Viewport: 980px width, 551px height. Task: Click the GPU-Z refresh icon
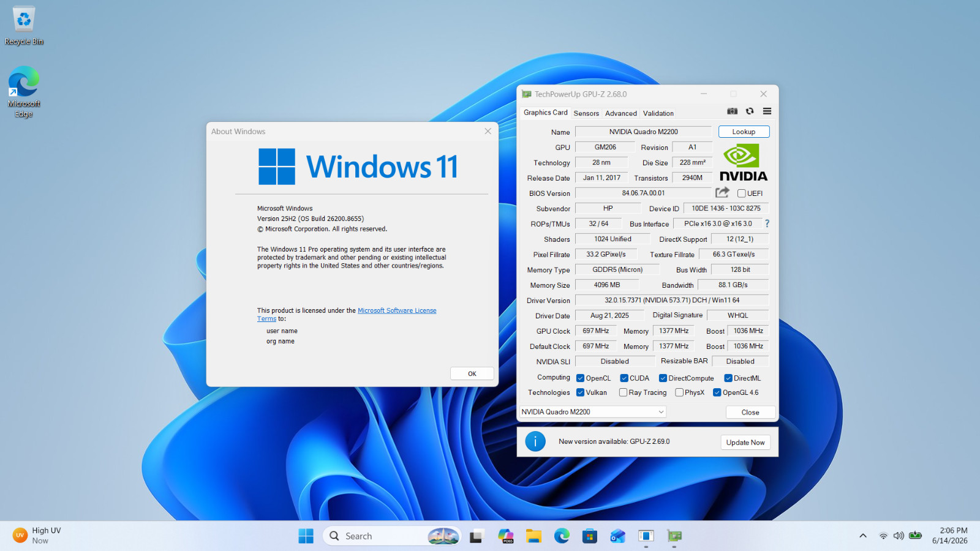pos(750,111)
